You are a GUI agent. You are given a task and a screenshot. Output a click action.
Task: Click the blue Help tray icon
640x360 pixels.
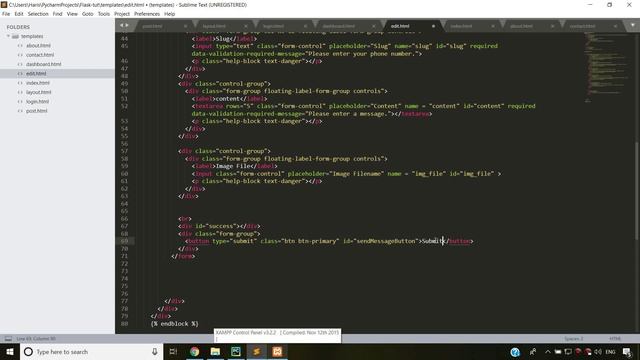(x=515, y=352)
